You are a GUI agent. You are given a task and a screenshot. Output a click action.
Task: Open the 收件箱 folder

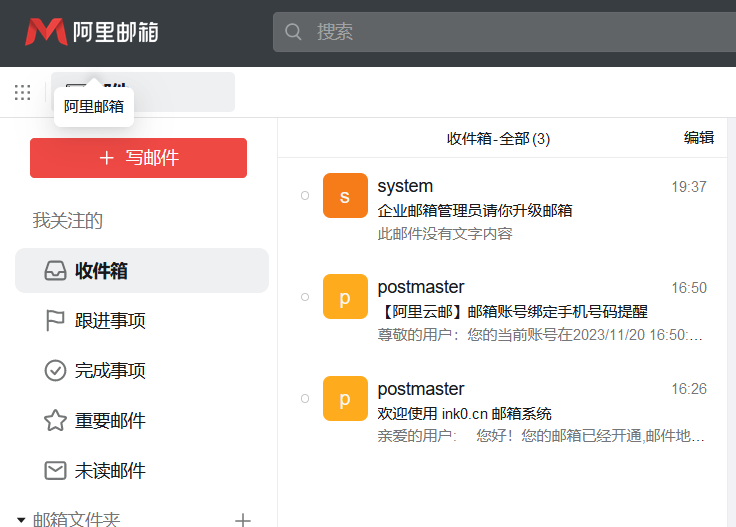142,271
